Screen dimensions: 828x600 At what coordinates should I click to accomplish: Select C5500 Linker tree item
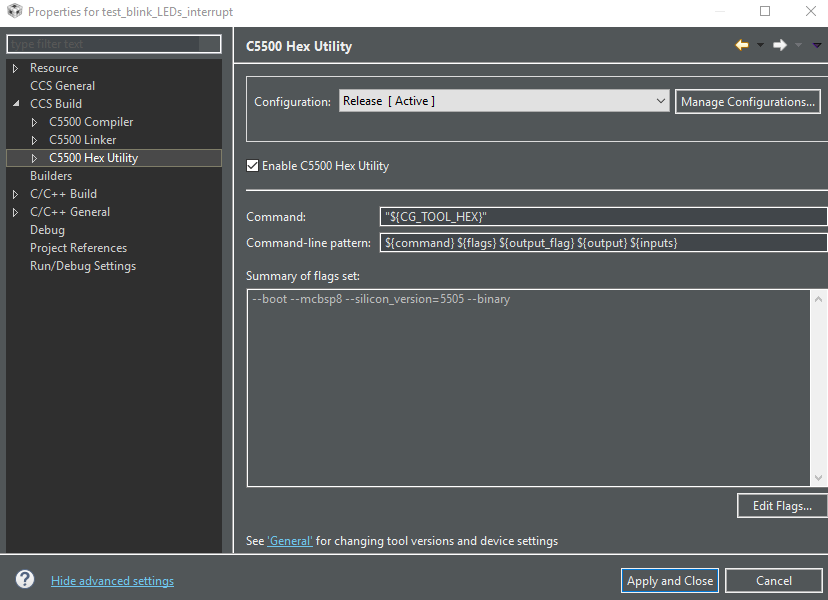click(x=82, y=140)
